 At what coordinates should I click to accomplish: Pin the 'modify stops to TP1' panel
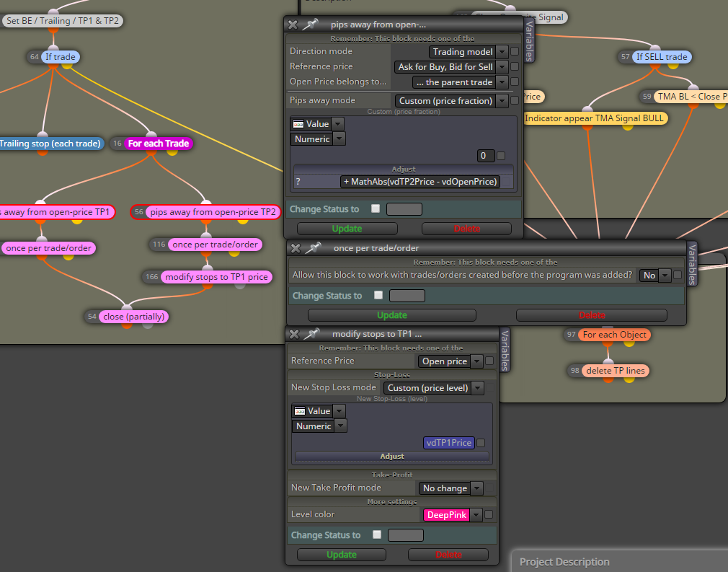311,334
